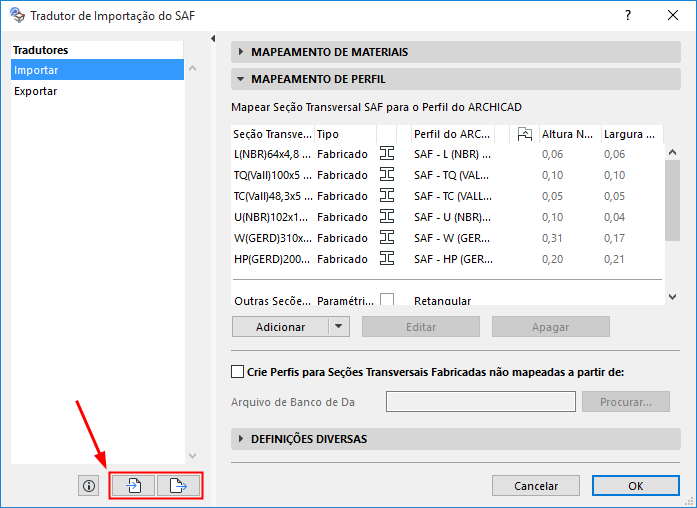Click the Procurar... button
The width and height of the screenshot is (697, 508).
(x=625, y=402)
